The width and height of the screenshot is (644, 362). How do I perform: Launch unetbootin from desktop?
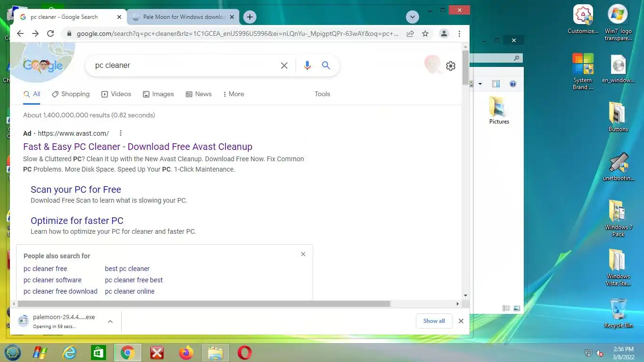[x=619, y=167]
